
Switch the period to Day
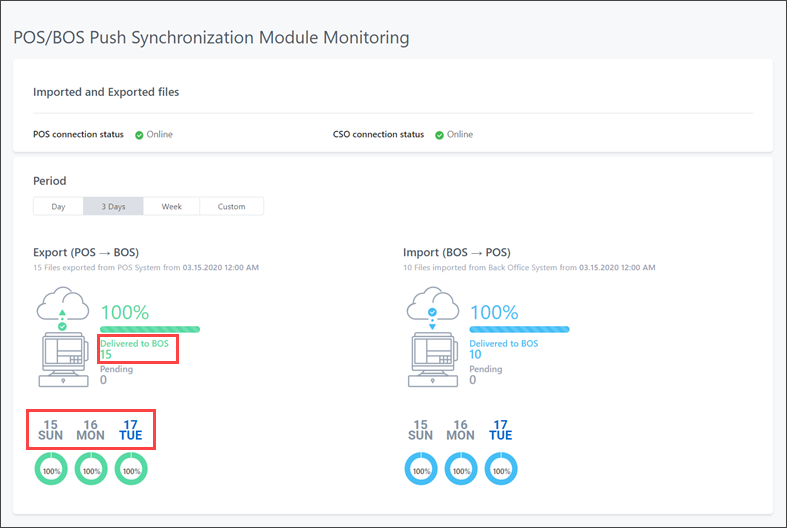(x=58, y=206)
